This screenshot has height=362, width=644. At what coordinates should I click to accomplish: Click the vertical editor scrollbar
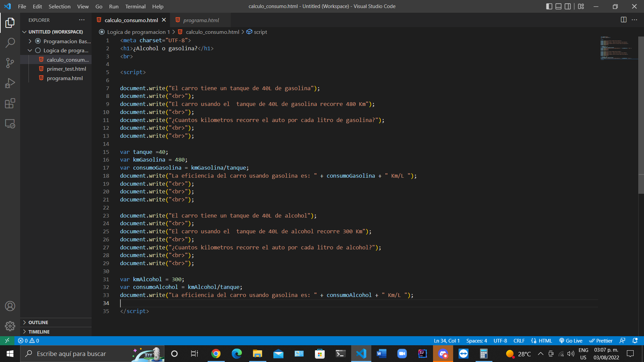641,115
